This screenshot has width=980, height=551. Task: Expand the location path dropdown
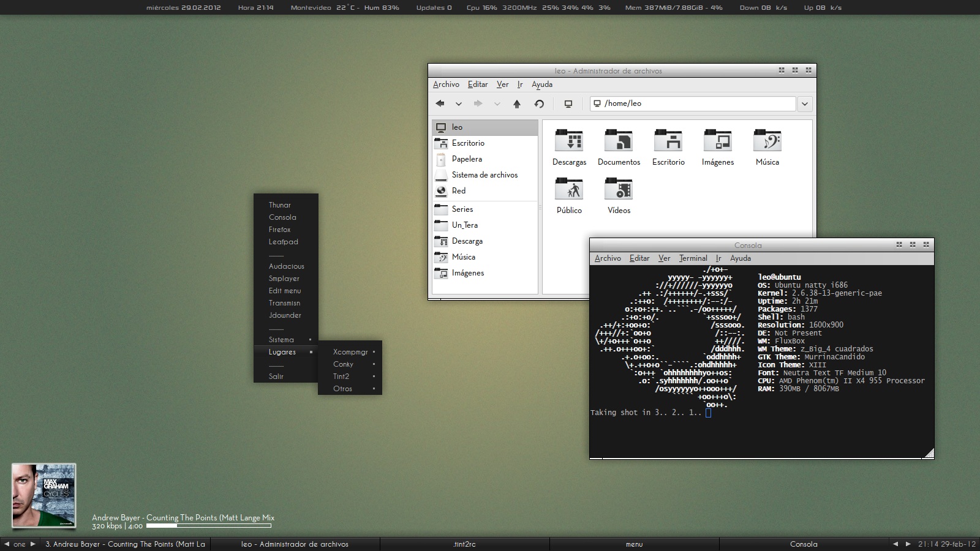pos(805,104)
